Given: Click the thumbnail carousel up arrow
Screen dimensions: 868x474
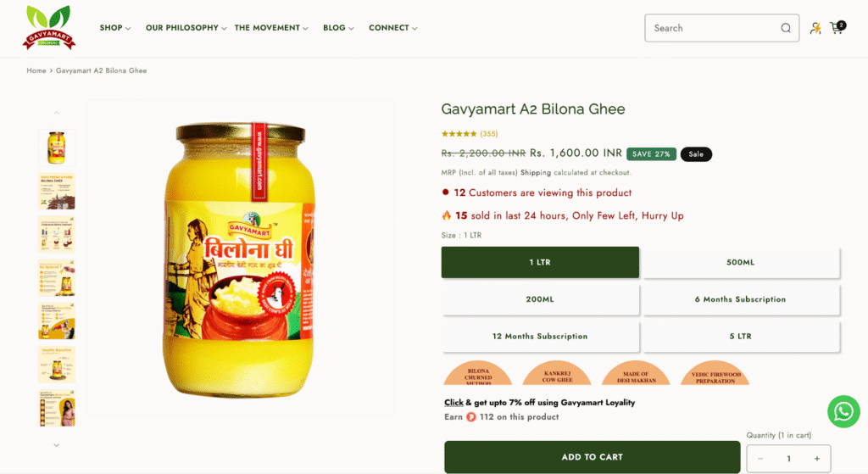Looking at the screenshot, I should pyautogui.click(x=57, y=113).
